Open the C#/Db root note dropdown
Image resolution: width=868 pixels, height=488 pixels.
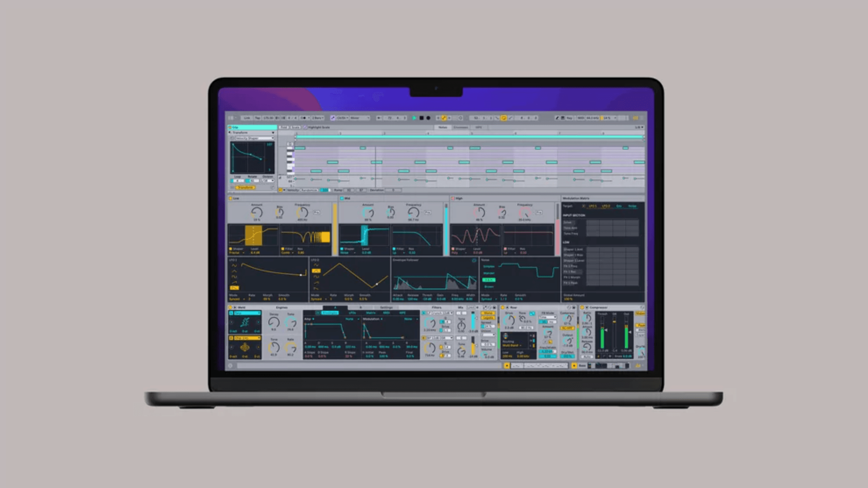click(343, 118)
